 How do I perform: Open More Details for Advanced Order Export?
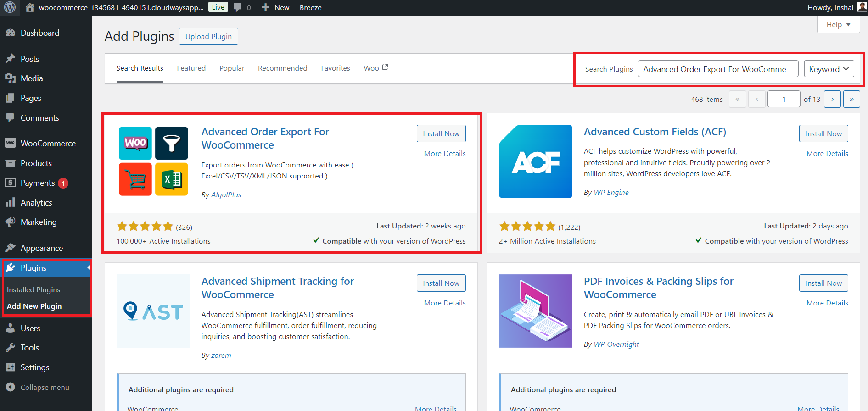(x=445, y=153)
